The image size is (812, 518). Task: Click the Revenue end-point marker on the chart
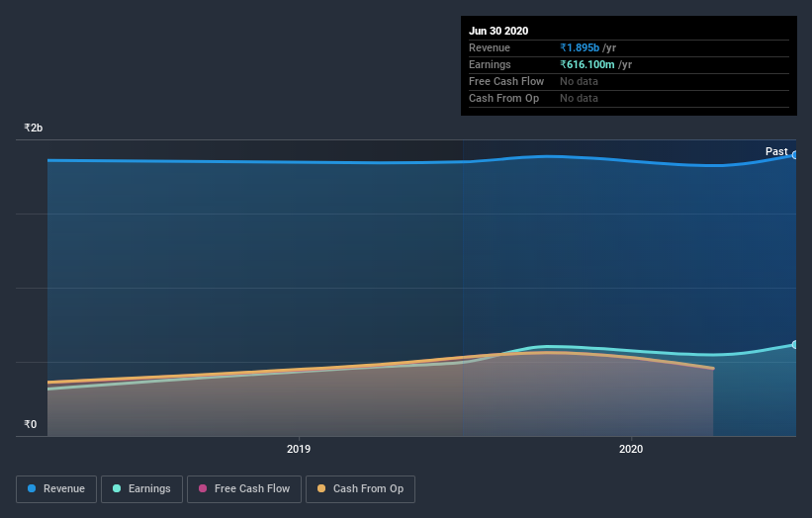coord(795,155)
